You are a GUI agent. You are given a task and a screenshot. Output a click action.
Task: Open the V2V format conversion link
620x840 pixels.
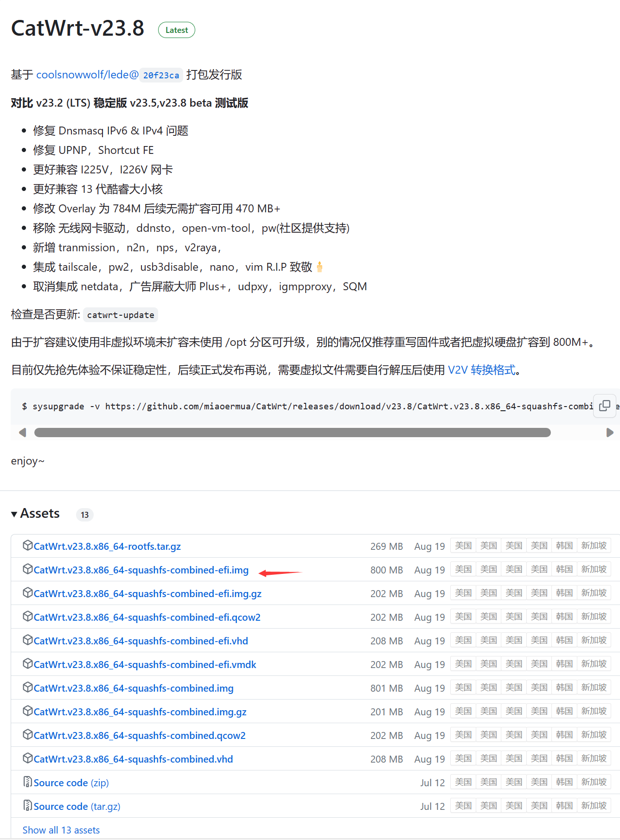click(481, 370)
